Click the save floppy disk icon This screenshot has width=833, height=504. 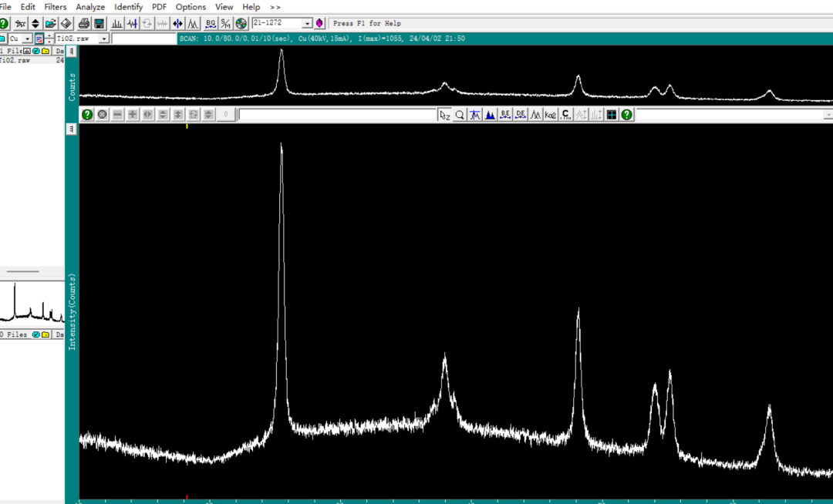[x=99, y=24]
